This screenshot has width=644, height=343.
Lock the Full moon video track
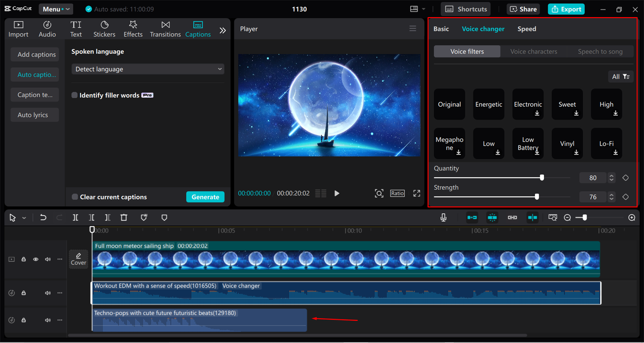click(24, 259)
